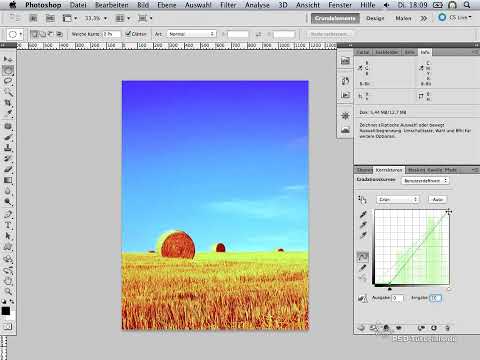The width and height of the screenshot is (480, 360).
Task: Select the Gradient tool
Action: (x=8, y=180)
